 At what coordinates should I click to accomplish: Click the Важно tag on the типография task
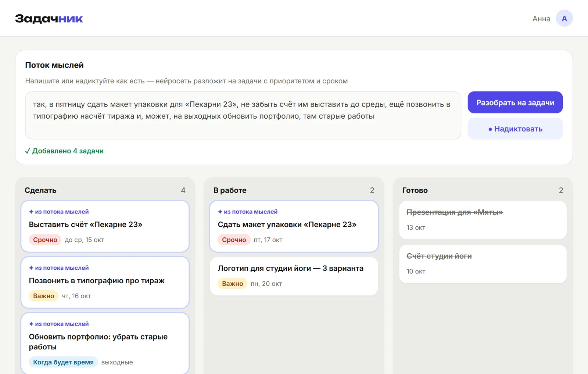pos(44,296)
